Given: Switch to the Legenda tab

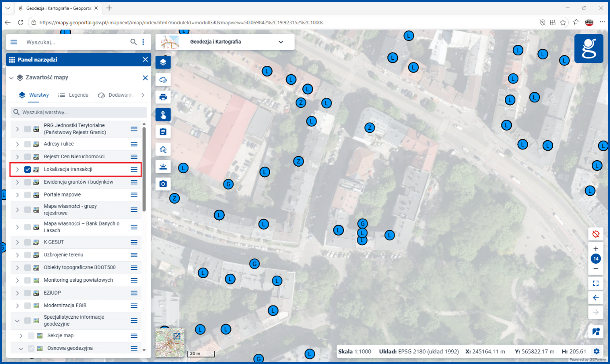Looking at the screenshot, I should 73,95.
